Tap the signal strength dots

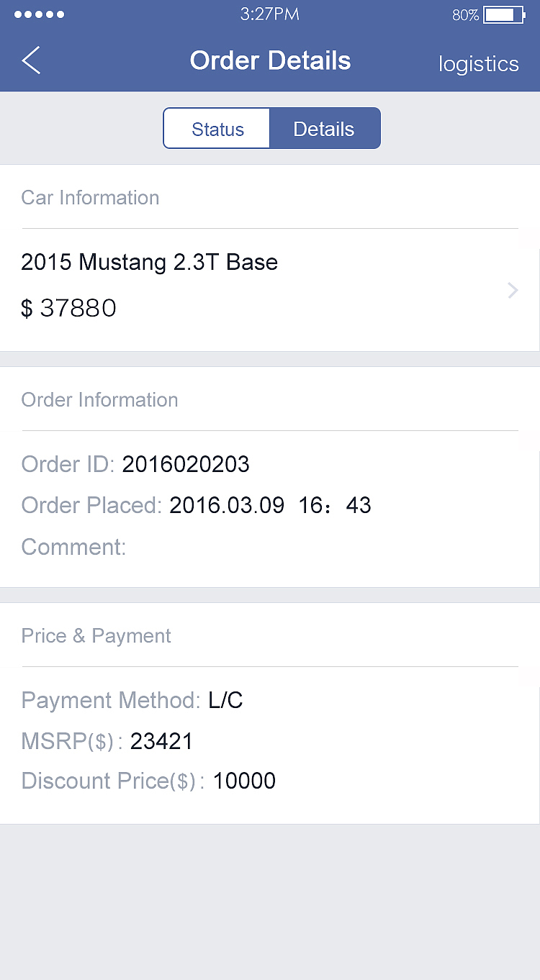tap(39, 14)
